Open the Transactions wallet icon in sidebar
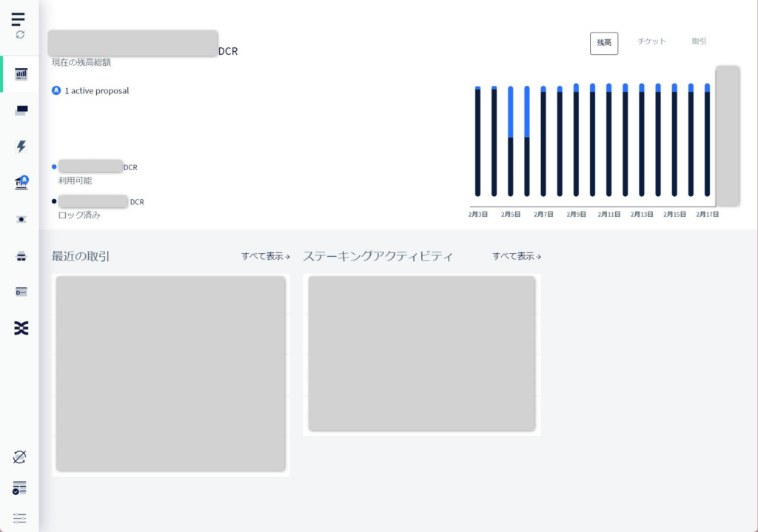The width and height of the screenshot is (758, 532). pos(21,110)
